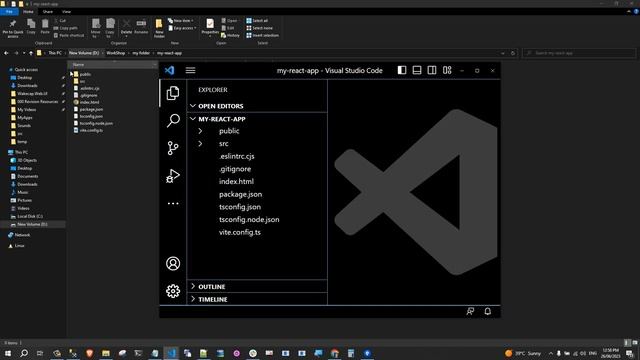The image size is (640, 360).
Task: Open Properties in File Explorer ribbon
Action: pos(210,28)
